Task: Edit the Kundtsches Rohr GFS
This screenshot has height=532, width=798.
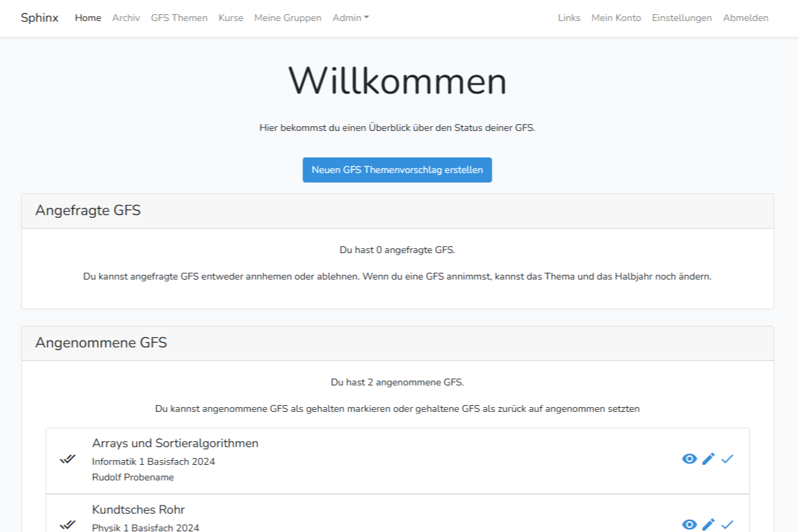Action: point(708,525)
